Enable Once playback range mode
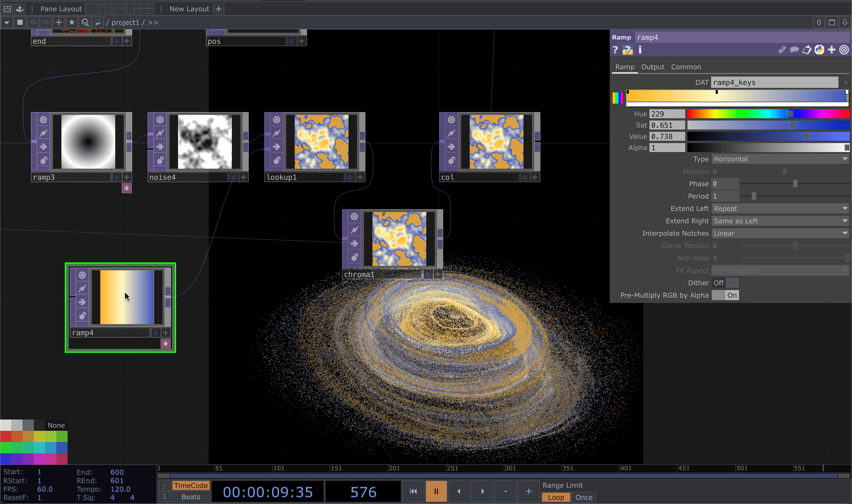 pos(583,497)
